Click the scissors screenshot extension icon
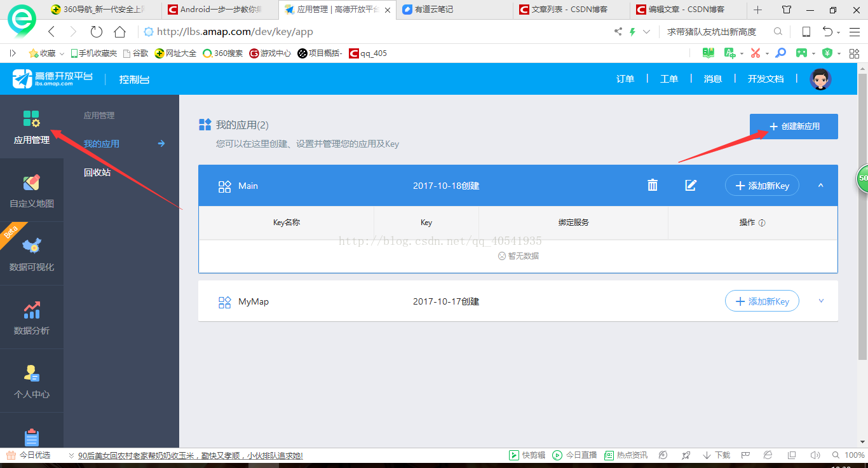Viewport: 868px width, 468px height. tap(755, 53)
